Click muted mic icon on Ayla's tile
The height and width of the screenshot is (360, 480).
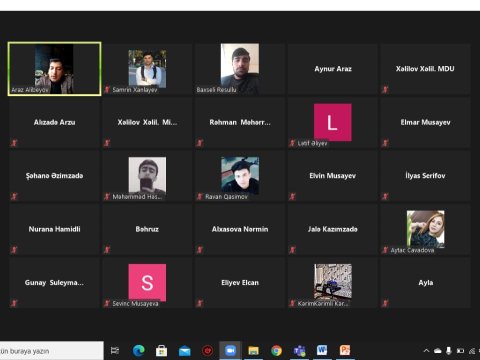(x=385, y=303)
